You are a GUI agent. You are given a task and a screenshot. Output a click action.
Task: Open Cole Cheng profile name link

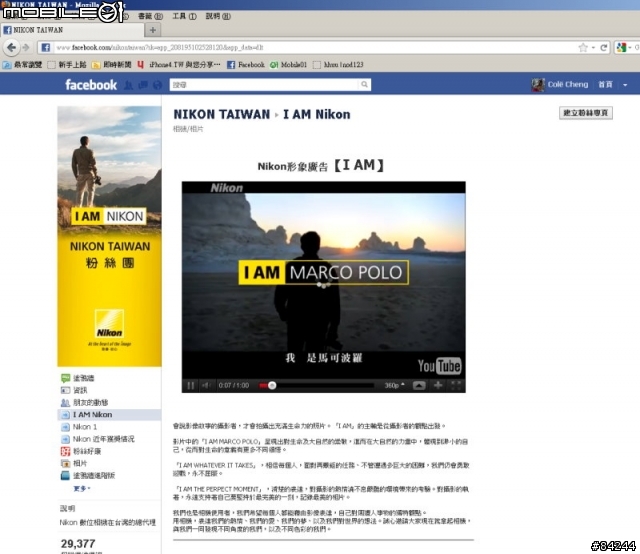pos(568,85)
